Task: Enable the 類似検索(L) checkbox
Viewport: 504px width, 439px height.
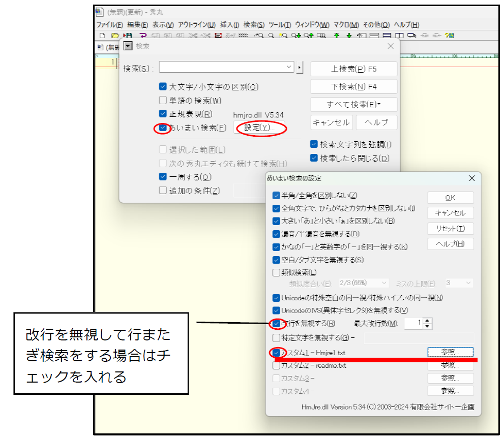Action: pos(276,273)
